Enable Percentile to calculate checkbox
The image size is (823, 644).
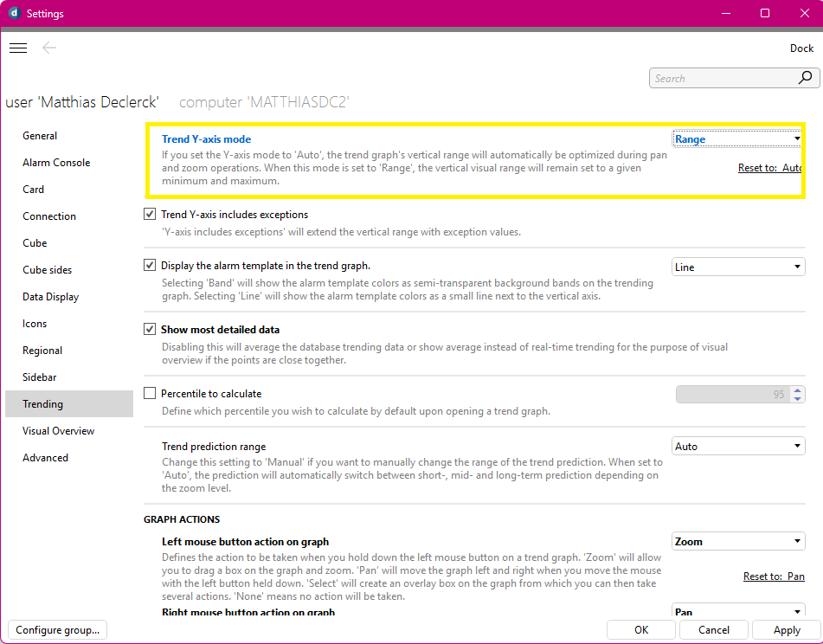(150, 394)
